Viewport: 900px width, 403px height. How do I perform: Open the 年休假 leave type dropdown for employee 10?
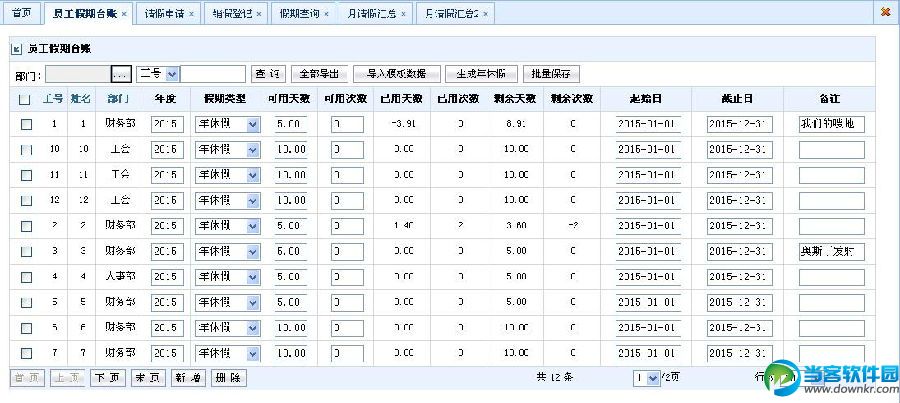pyautogui.click(x=253, y=150)
